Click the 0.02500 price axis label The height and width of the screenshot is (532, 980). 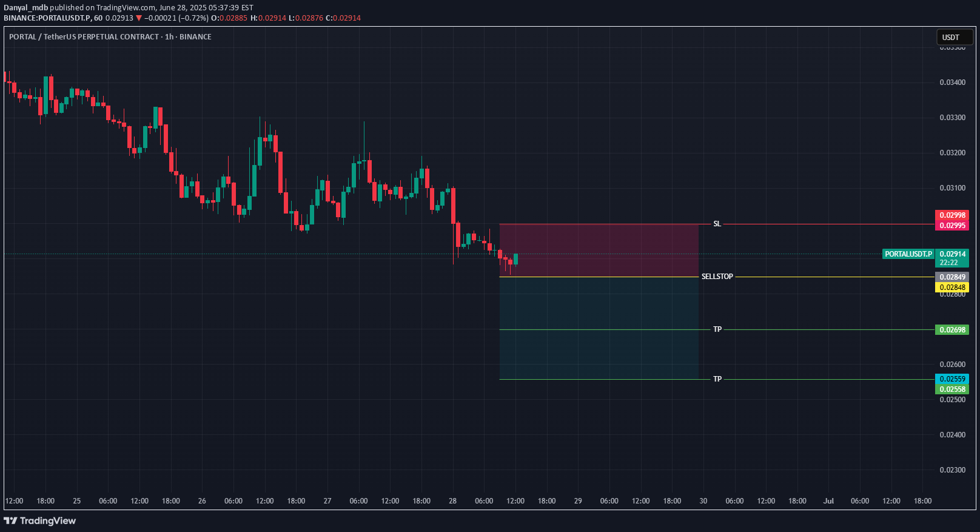click(x=952, y=400)
